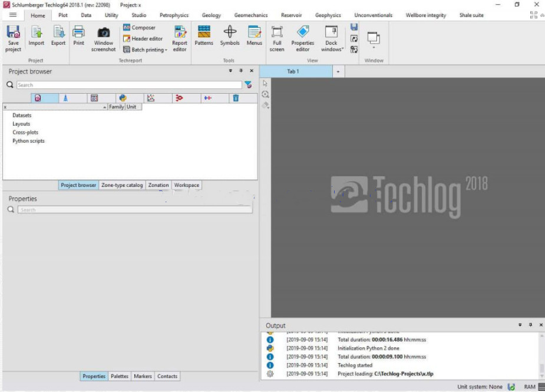This screenshot has width=545, height=392.
Task: Click the filter funnel icon beside search
Action: [248, 84]
